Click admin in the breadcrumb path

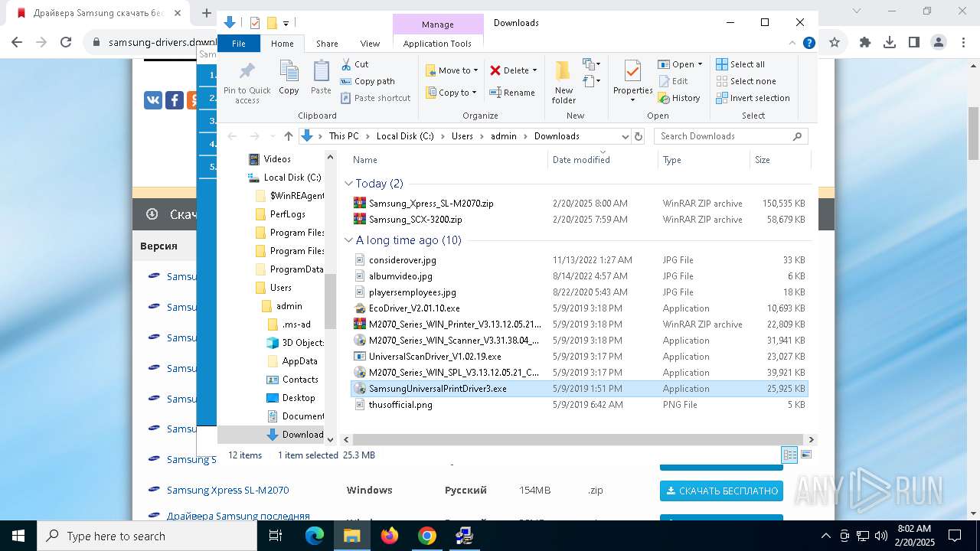pos(504,136)
